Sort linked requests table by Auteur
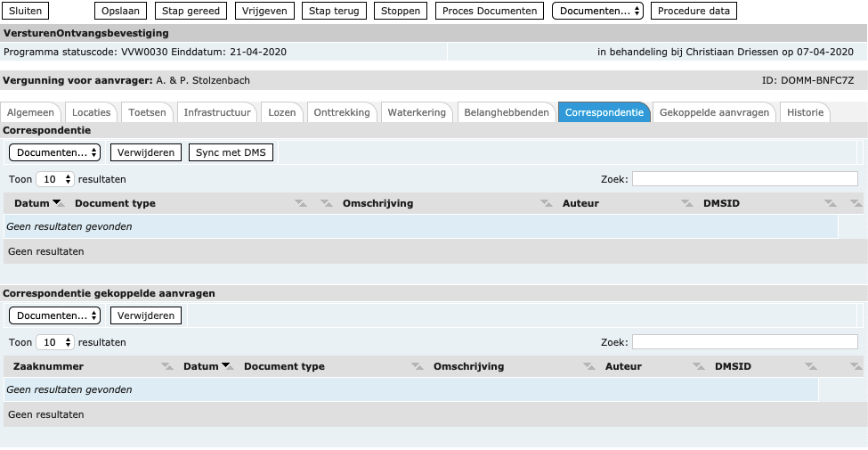The image size is (868, 450). pos(623,366)
